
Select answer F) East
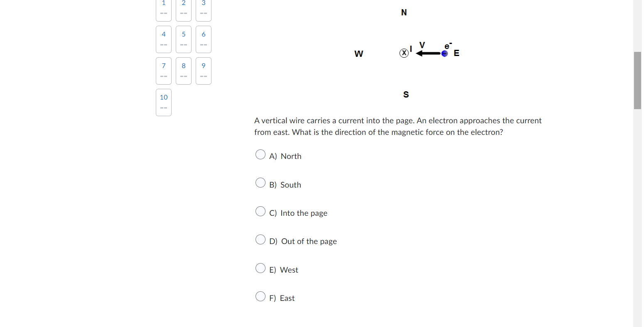pyautogui.click(x=261, y=296)
